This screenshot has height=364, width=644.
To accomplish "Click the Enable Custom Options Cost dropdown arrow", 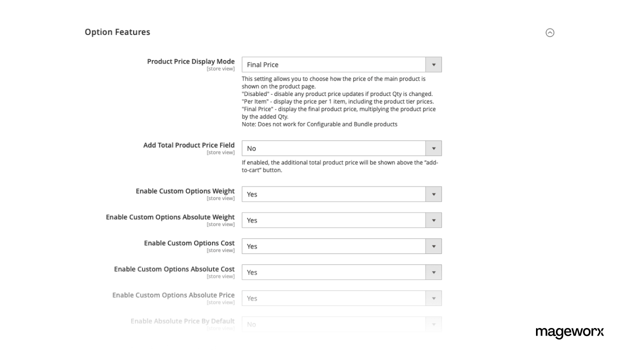I will tap(434, 246).
